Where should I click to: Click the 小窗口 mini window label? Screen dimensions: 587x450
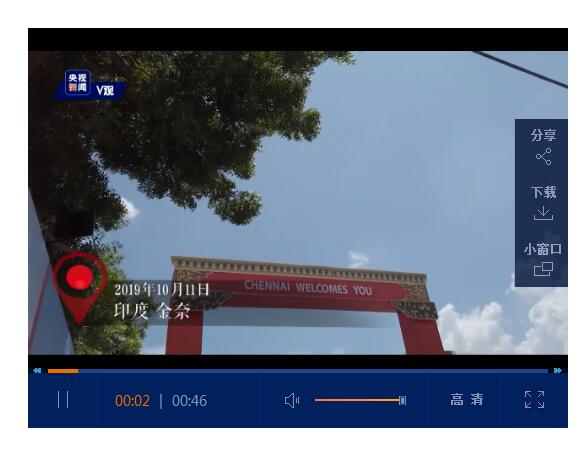[543, 249]
